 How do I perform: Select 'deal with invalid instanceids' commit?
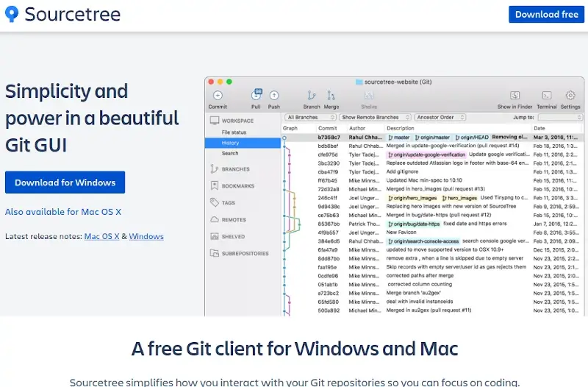(432, 302)
